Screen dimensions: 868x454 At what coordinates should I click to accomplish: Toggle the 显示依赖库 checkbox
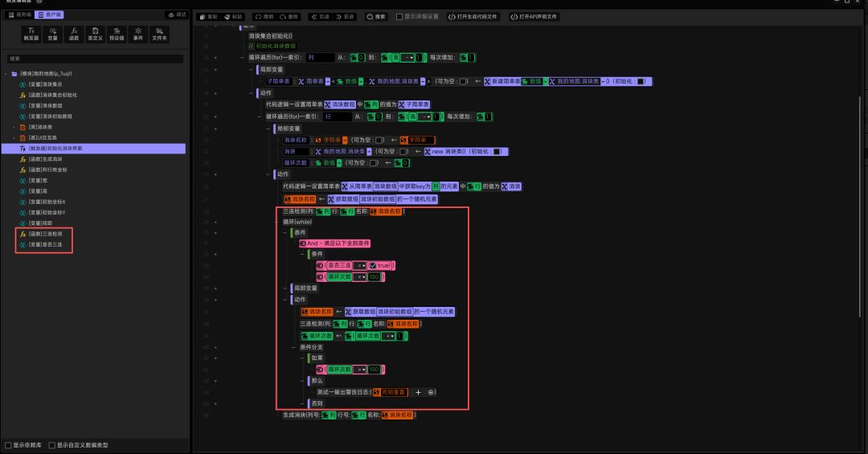8,445
